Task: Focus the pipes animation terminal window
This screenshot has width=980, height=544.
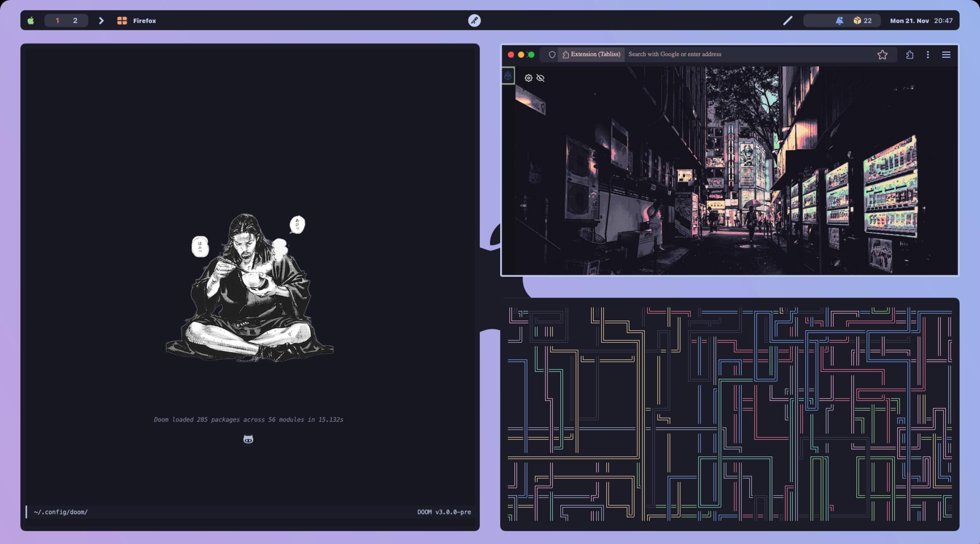Action: 730,414
